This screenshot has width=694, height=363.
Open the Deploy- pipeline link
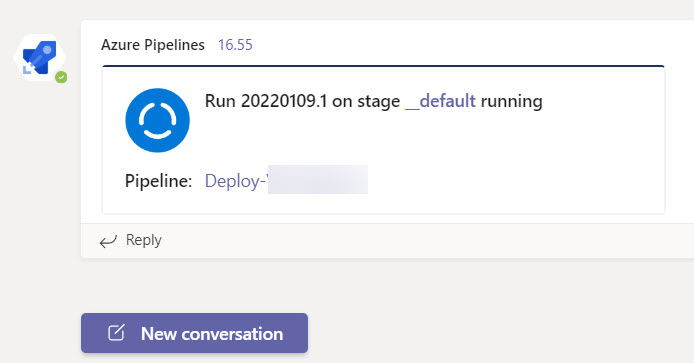(237, 181)
